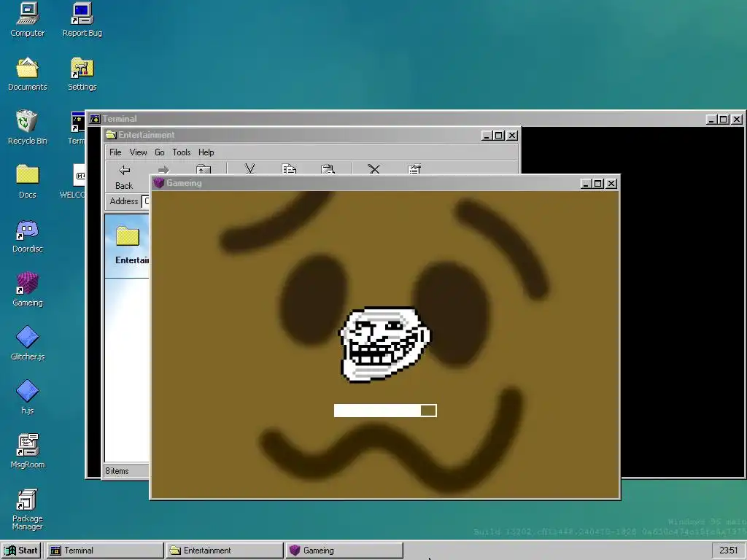Click Forward arrow in Entertainment toolbar
The height and width of the screenshot is (560, 747).
[x=163, y=170]
